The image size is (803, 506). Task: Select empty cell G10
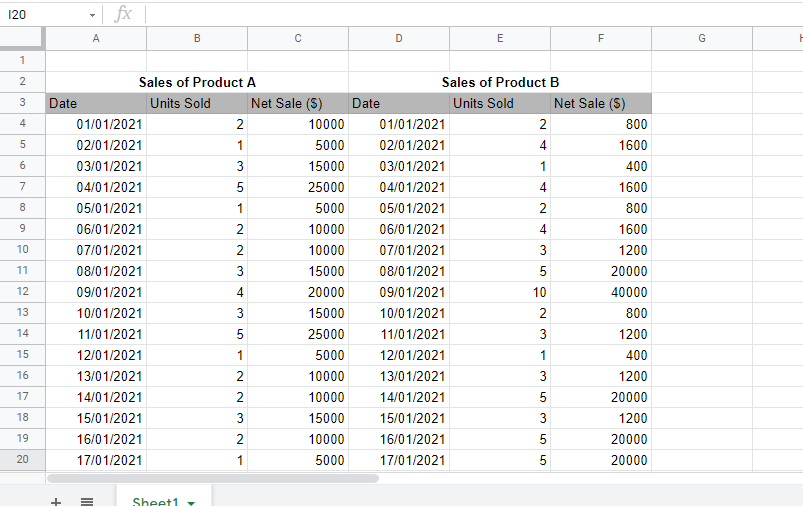click(x=702, y=250)
